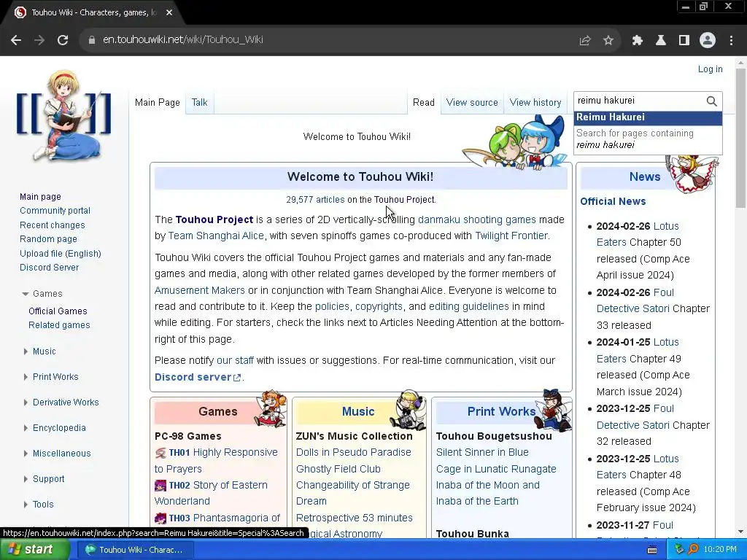
Task: Bookmark this page with the star
Action: [x=608, y=41]
